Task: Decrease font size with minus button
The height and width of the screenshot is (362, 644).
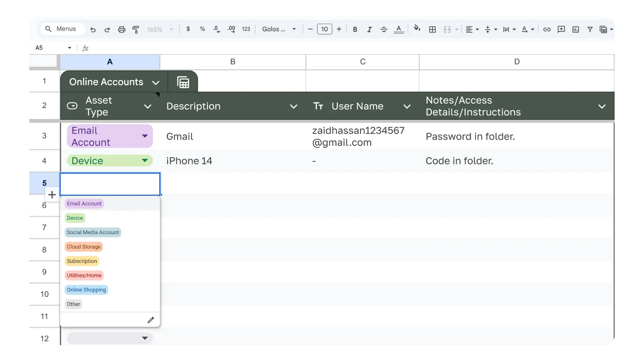Action: click(310, 29)
